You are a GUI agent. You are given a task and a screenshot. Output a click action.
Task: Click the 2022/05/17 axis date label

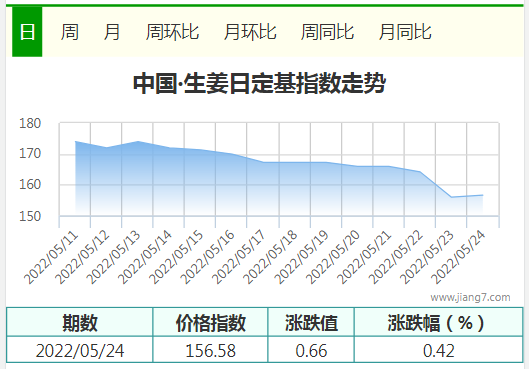(x=239, y=257)
